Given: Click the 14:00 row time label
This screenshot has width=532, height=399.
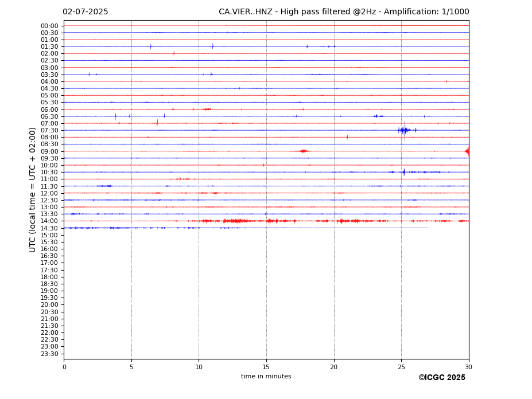Looking at the screenshot, I should coord(49,221).
